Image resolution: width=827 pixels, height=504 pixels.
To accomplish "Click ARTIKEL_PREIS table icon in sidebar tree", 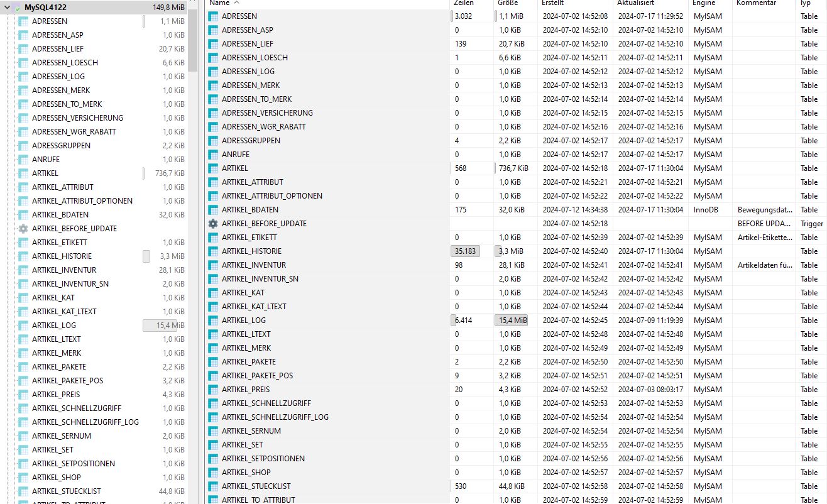I will point(23,395).
